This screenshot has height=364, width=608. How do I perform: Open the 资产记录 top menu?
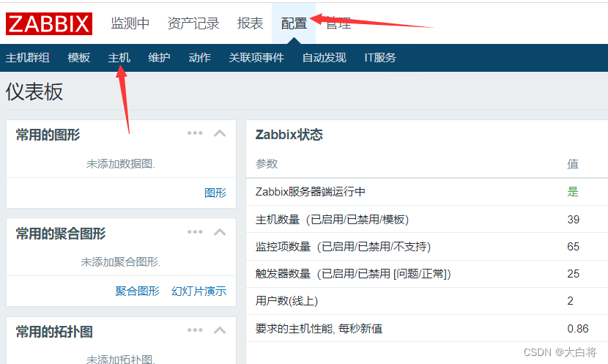pos(193,23)
